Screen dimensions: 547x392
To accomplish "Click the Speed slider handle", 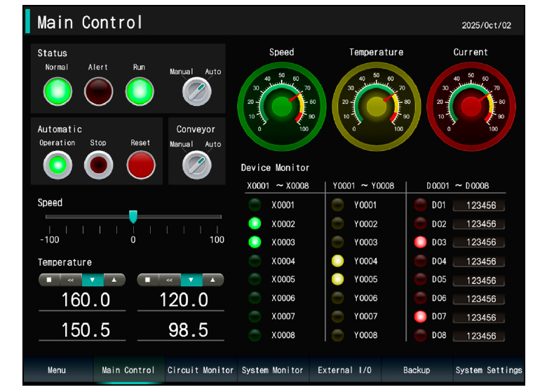I will pos(133,217).
